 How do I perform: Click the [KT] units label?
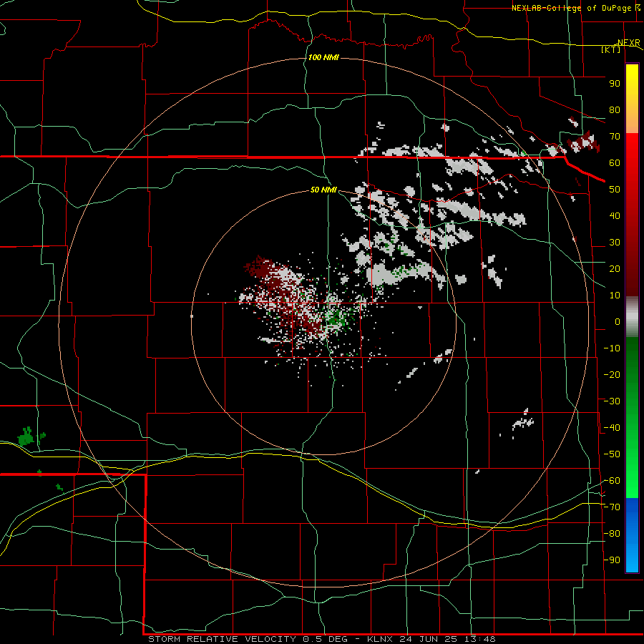click(611, 49)
